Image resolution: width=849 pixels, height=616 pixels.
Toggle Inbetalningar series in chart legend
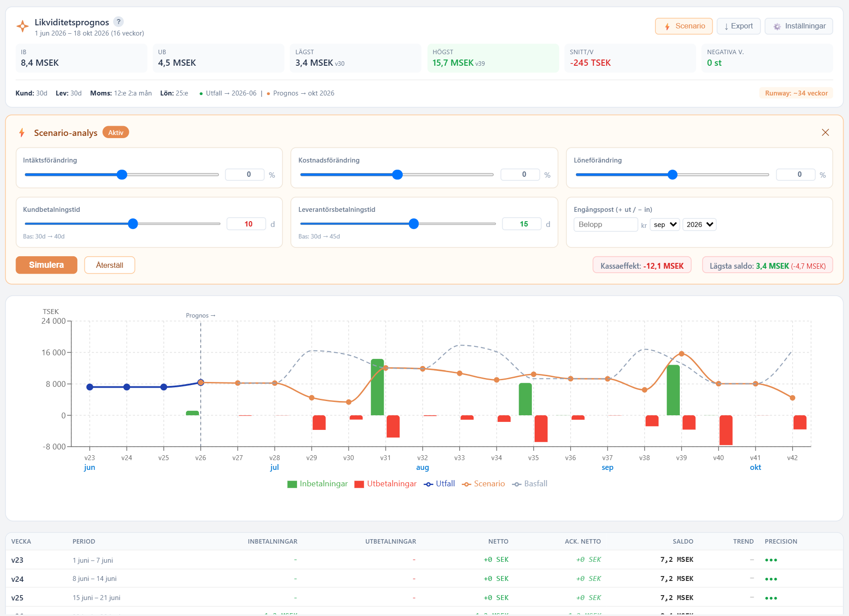(x=317, y=484)
